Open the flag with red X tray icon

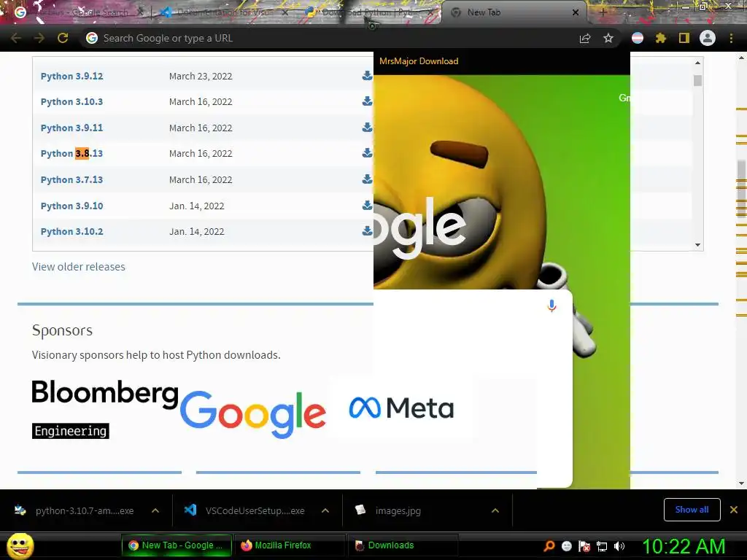click(584, 546)
